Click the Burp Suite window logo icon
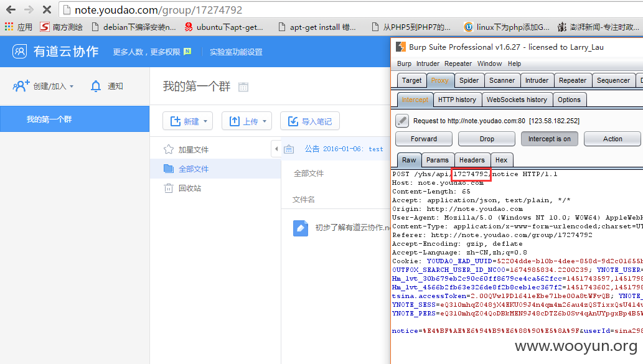This screenshot has width=643, height=364. (401, 47)
